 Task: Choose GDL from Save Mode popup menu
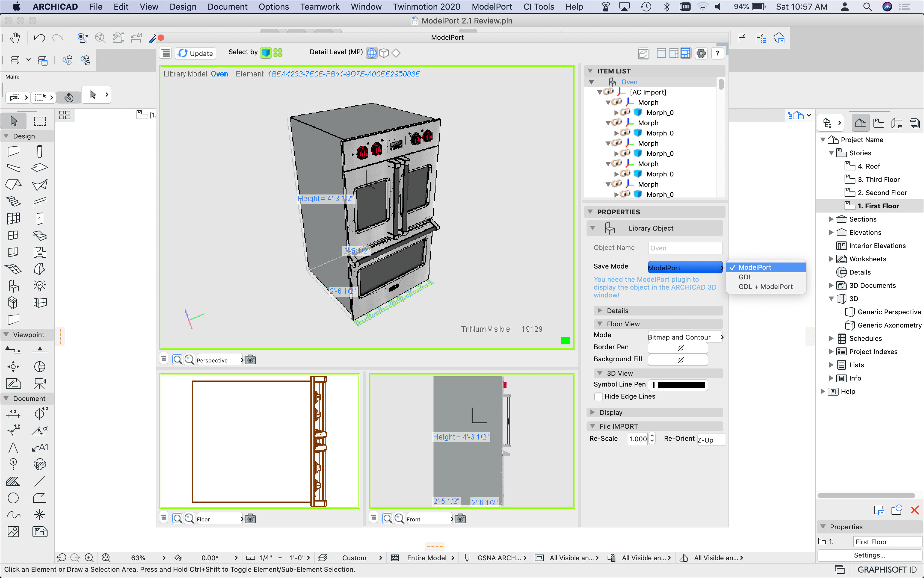[766, 277]
